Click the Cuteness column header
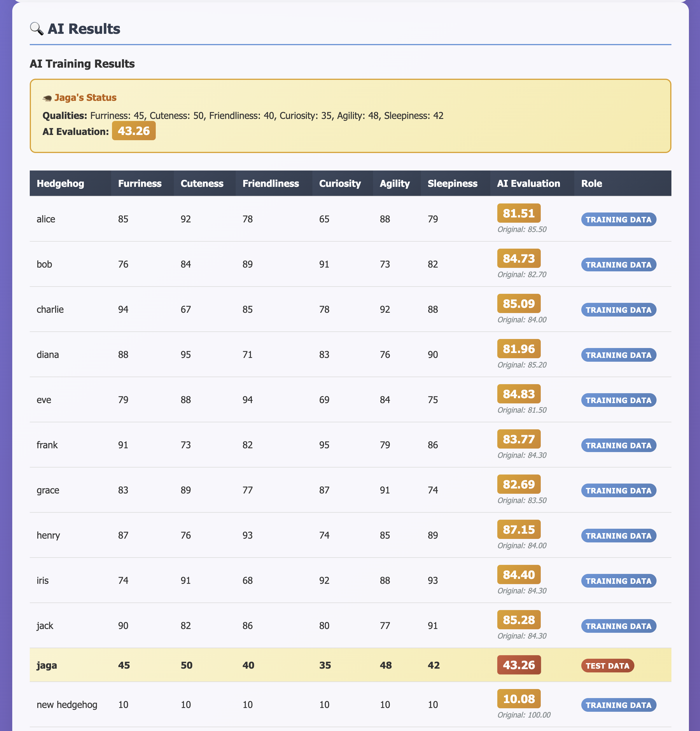This screenshot has height=731, width=700. coord(202,184)
